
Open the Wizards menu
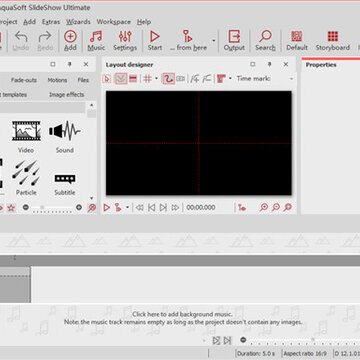[x=78, y=22]
